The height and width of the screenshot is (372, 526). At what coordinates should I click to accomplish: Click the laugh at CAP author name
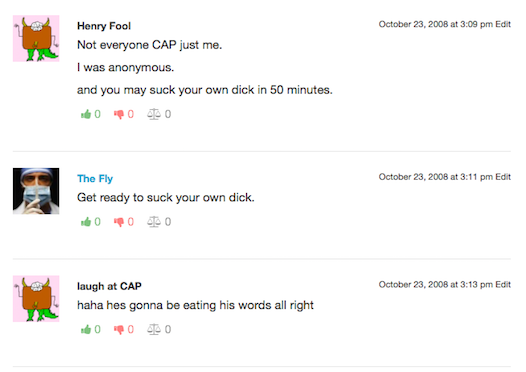point(109,286)
